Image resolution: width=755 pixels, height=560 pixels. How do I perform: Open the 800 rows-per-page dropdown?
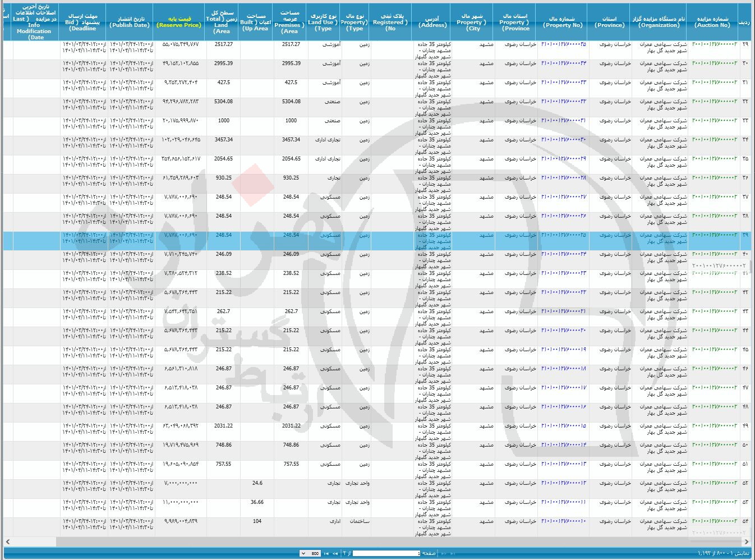pos(310,554)
